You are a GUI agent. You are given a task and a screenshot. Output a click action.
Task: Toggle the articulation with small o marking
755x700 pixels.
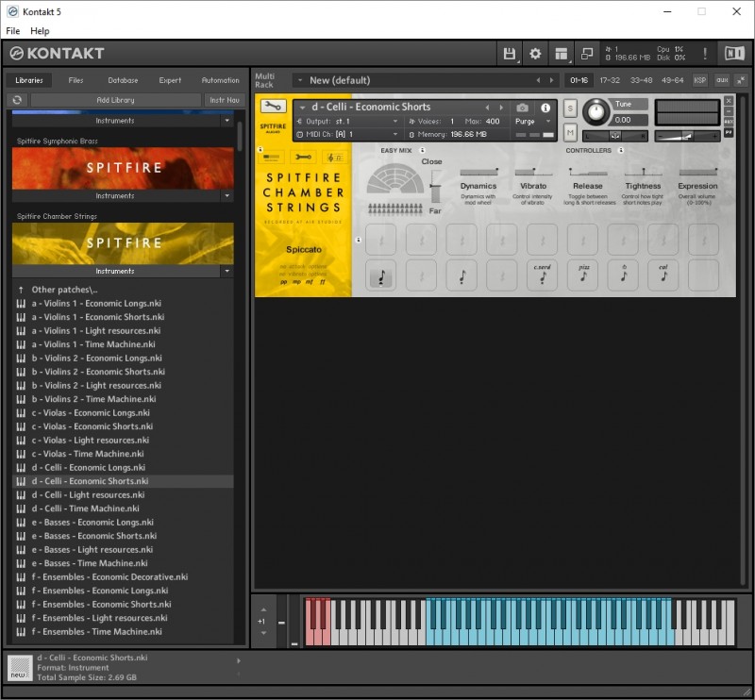tap(623, 275)
